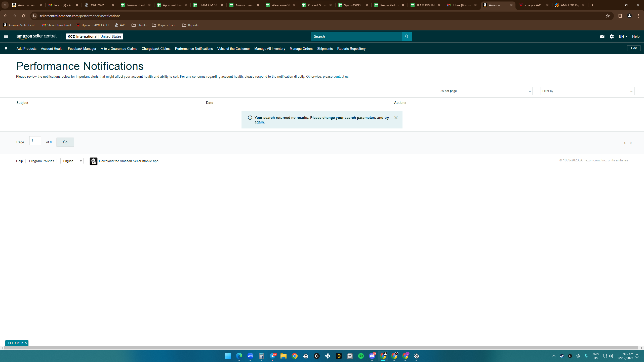Open a new browser tab
Viewport: 644px width, 362px height.
pos(592,5)
